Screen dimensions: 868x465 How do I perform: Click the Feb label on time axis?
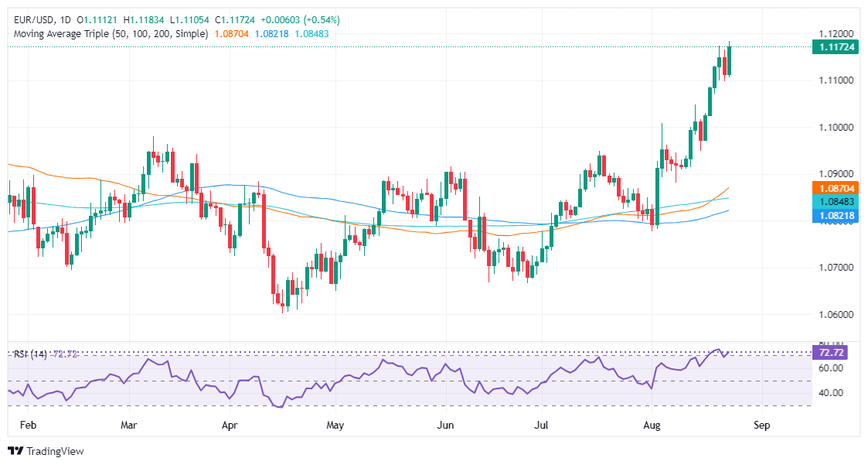tap(28, 425)
